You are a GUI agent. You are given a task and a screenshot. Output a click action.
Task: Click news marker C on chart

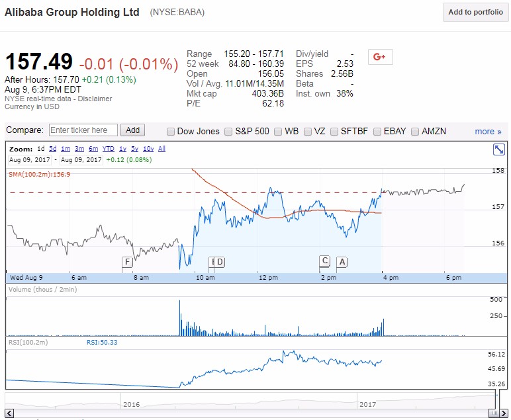324,261
